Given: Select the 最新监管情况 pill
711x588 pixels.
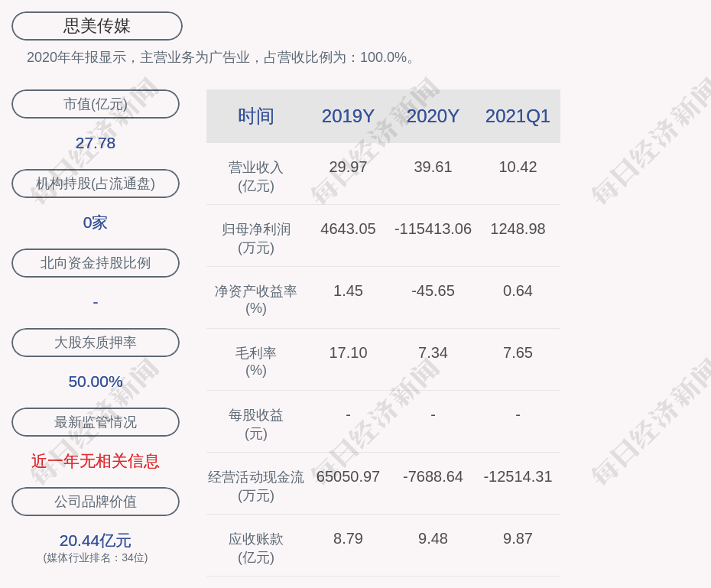Looking at the screenshot, I should pos(96,422).
